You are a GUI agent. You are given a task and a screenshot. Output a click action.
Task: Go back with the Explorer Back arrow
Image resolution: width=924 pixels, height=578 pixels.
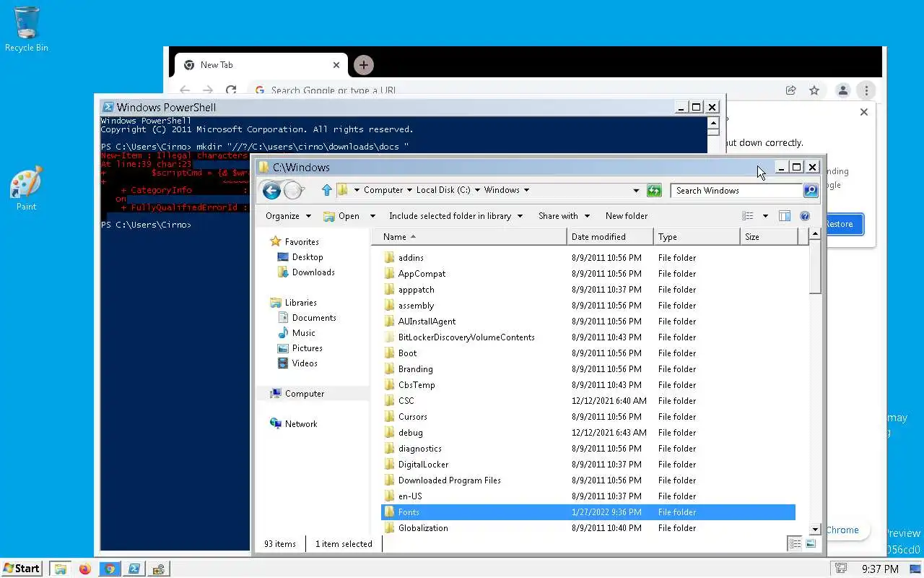point(271,191)
